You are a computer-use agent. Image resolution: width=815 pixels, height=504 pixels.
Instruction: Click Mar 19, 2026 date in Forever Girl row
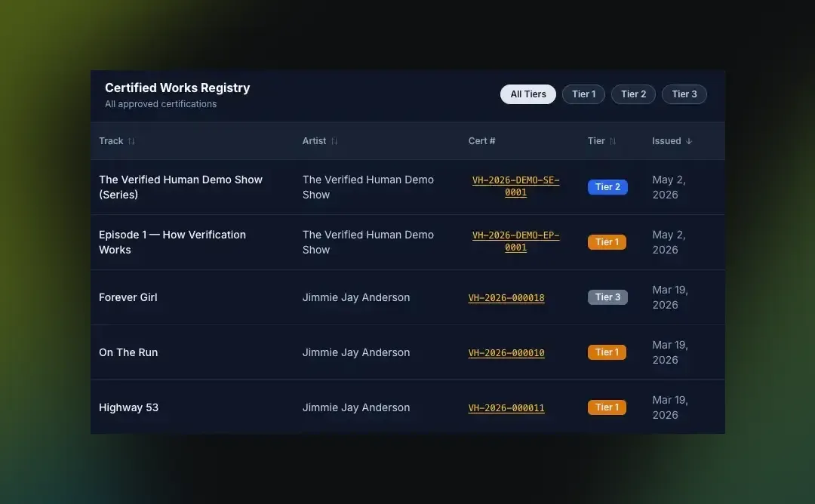[670, 297]
